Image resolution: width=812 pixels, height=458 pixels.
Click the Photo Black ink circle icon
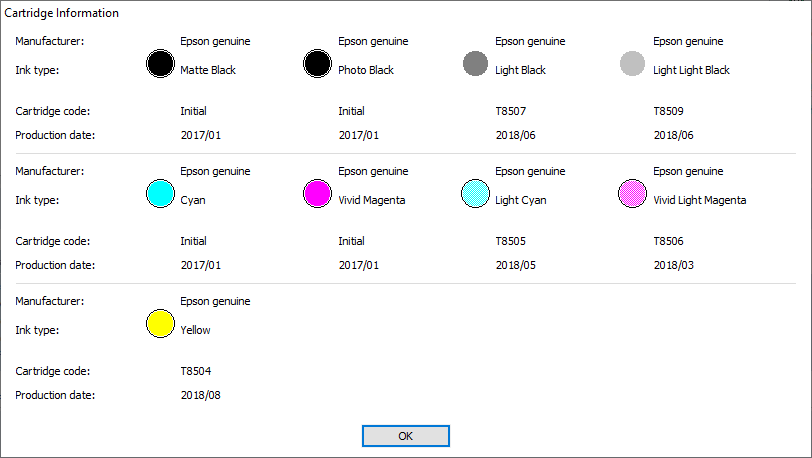317,64
